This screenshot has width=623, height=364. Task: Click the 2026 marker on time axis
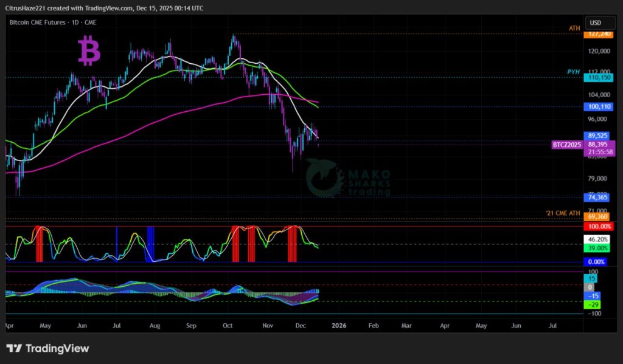coord(338,326)
